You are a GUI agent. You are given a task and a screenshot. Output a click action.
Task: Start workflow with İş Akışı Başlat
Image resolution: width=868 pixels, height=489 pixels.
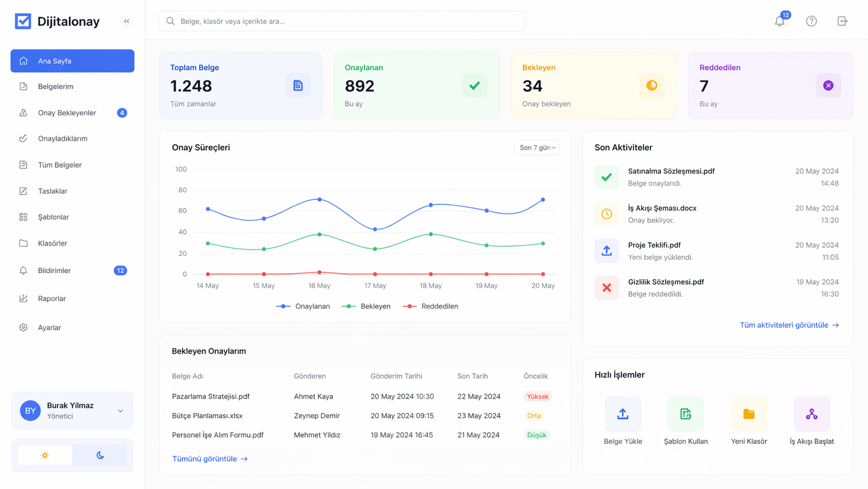click(811, 414)
